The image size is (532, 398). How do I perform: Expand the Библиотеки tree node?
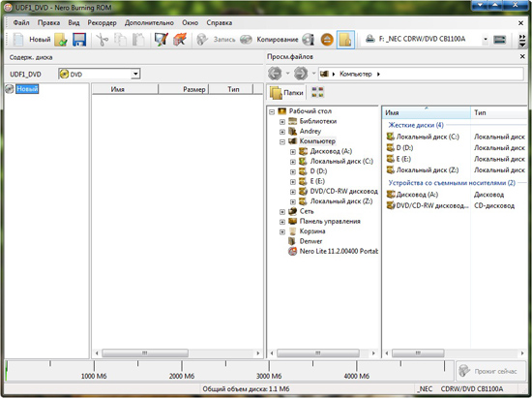(x=282, y=122)
